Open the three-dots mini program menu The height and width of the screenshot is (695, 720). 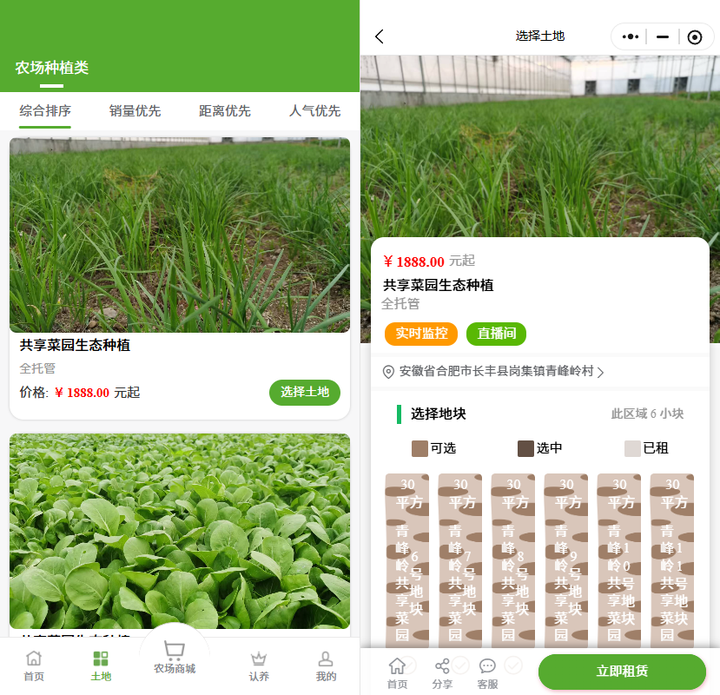pos(630,37)
